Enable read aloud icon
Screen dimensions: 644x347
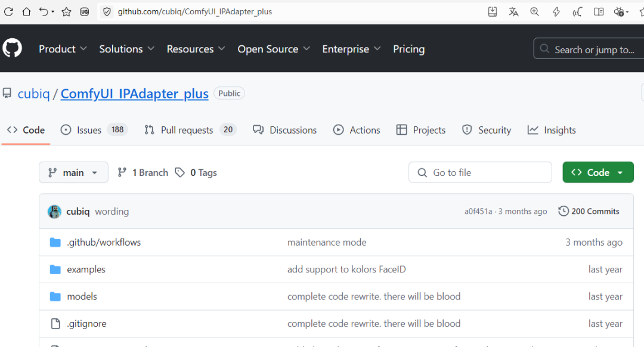577,11
